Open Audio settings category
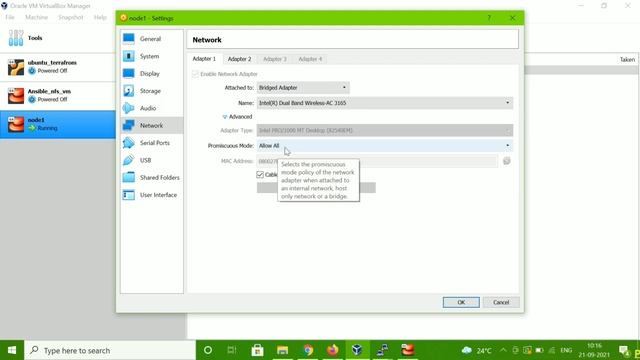This screenshot has width=640, height=360. pyautogui.click(x=151, y=108)
